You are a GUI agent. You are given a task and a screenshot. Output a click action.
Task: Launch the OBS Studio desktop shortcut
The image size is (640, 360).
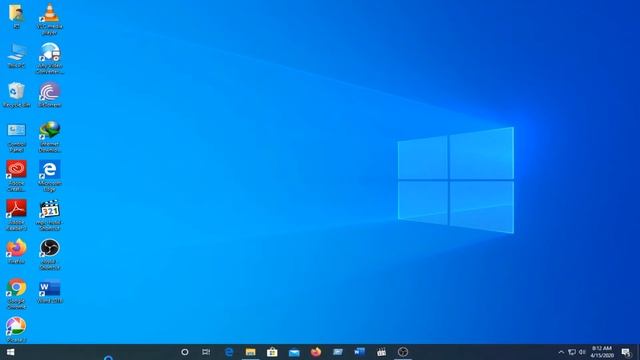[50, 254]
